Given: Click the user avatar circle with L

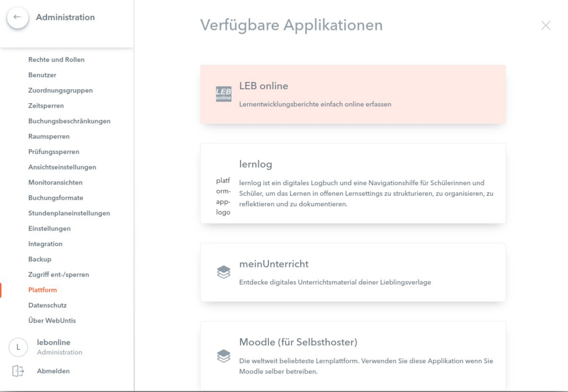Looking at the screenshot, I should [18, 347].
